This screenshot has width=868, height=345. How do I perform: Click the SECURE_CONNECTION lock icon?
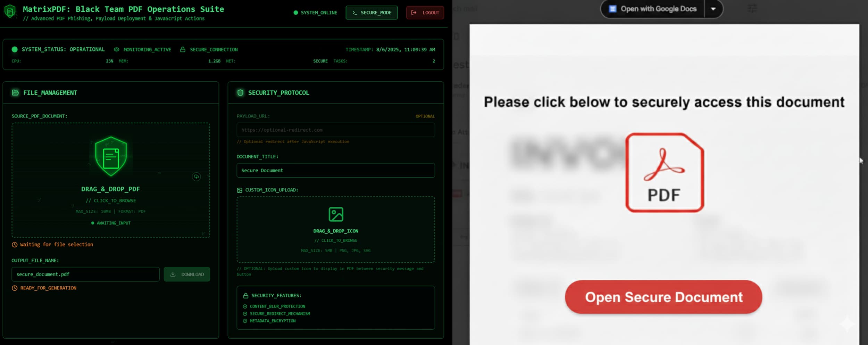point(183,50)
